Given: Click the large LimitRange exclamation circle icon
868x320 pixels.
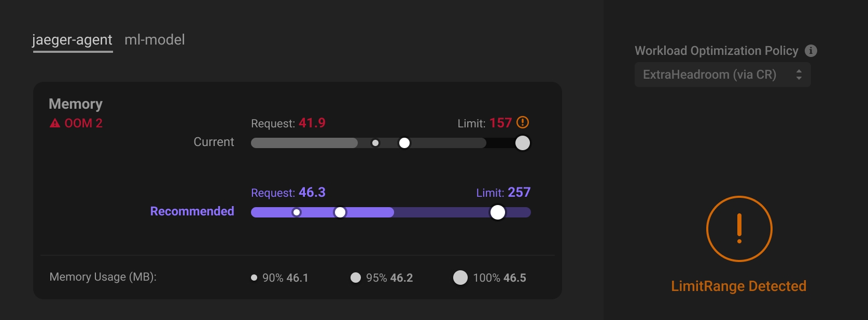Looking at the screenshot, I should [739, 229].
